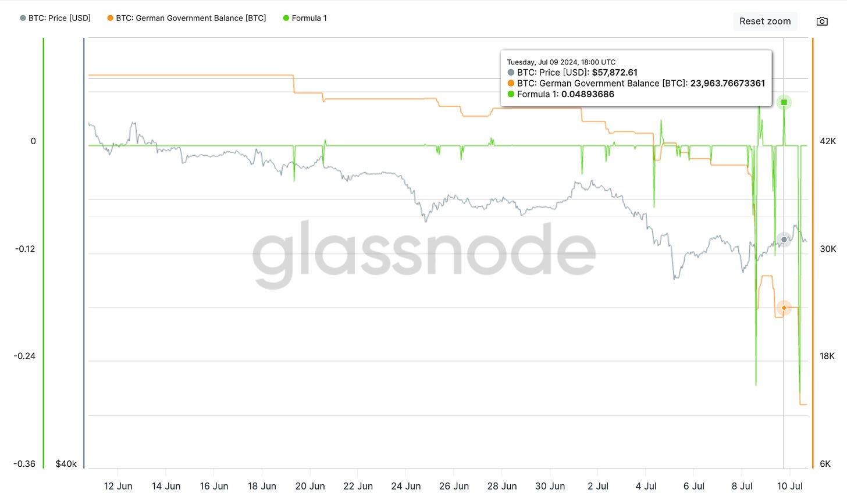Viewport: 847px width, 504px height.
Task: Click the camera screenshot icon
Action: (822, 22)
